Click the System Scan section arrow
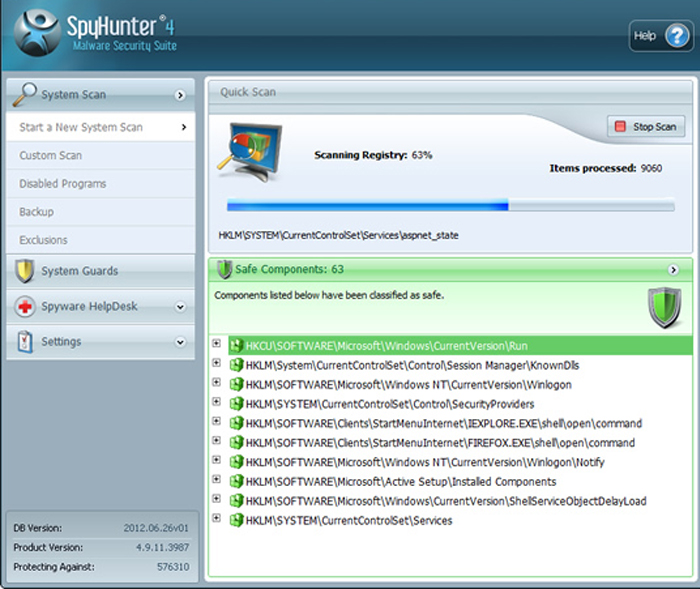 click(x=180, y=95)
